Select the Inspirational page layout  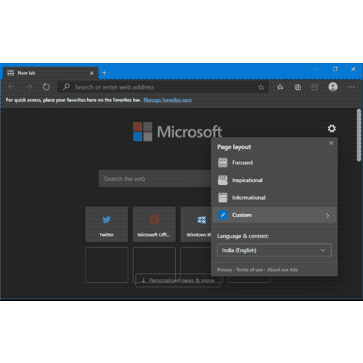(274, 180)
